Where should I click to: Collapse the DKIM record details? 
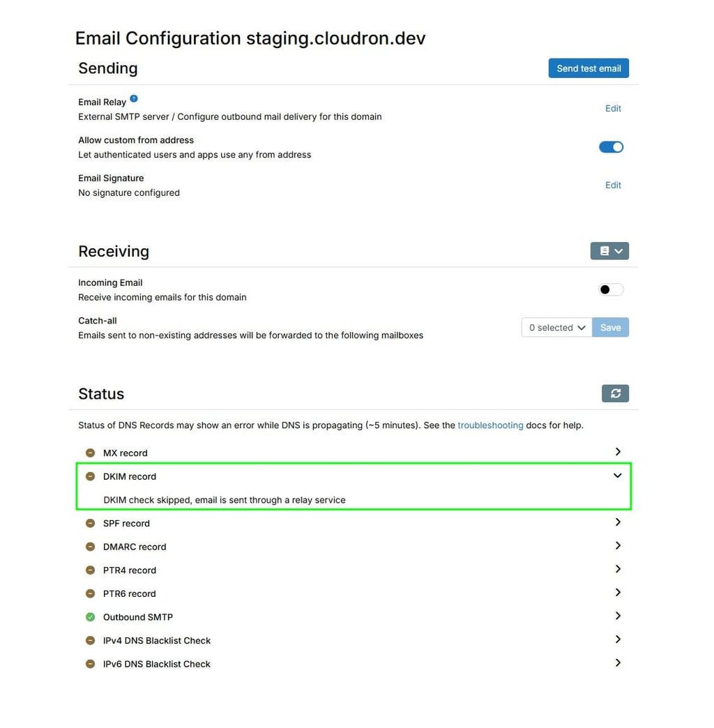click(617, 476)
